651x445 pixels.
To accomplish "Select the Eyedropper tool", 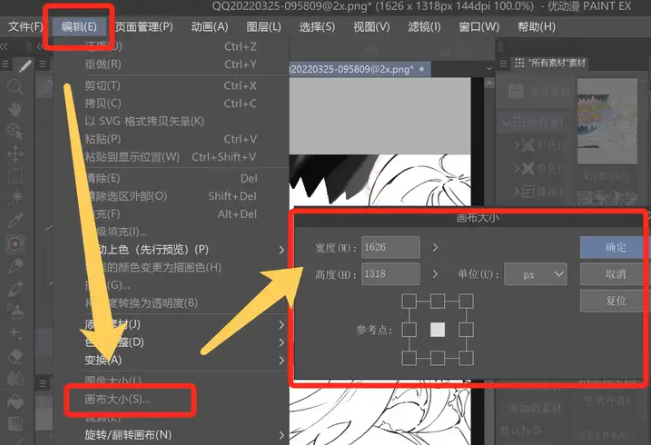I will point(15,221).
